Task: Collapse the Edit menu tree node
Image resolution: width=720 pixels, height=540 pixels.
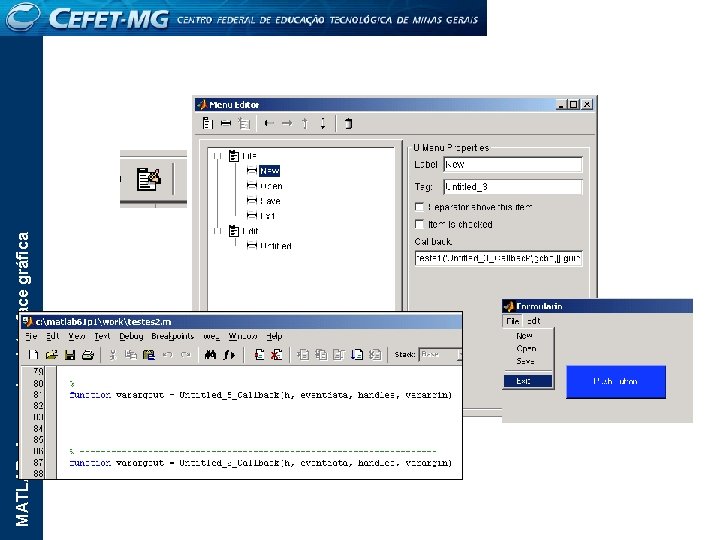Action: 217,231
